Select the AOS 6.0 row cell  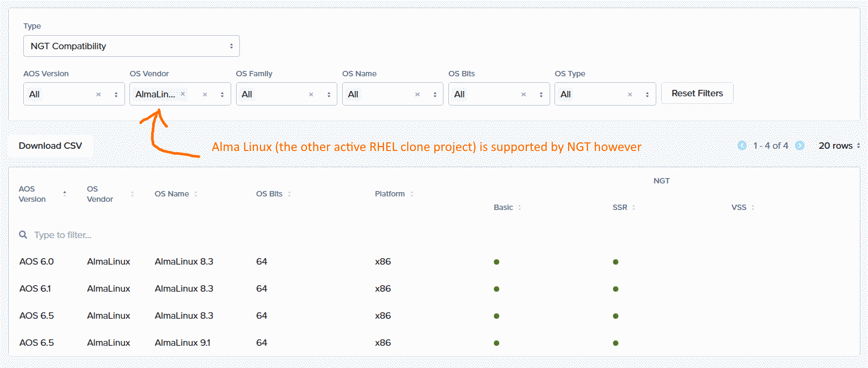36,261
